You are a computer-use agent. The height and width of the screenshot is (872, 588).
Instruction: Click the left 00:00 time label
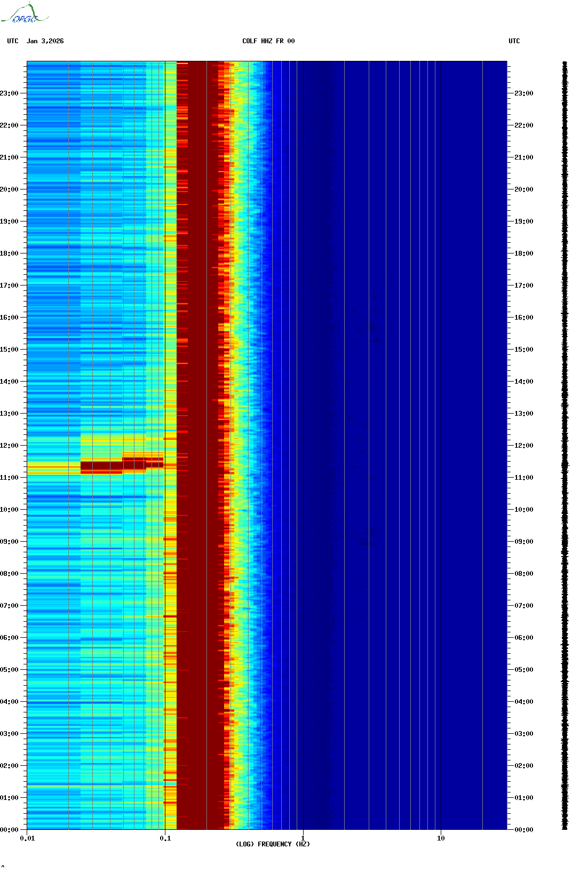pyautogui.click(x=9, y=830)
